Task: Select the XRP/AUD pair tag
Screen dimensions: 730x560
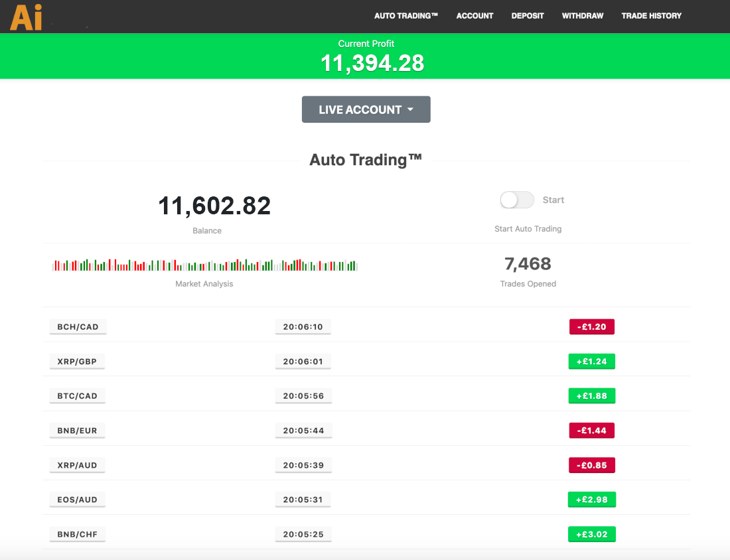Action: (x=78, y=465)
